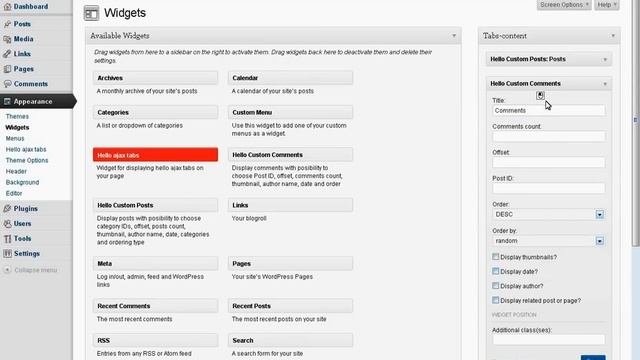Click the Appearance menu icon
The image size is (640, 360).
[7, 101]
